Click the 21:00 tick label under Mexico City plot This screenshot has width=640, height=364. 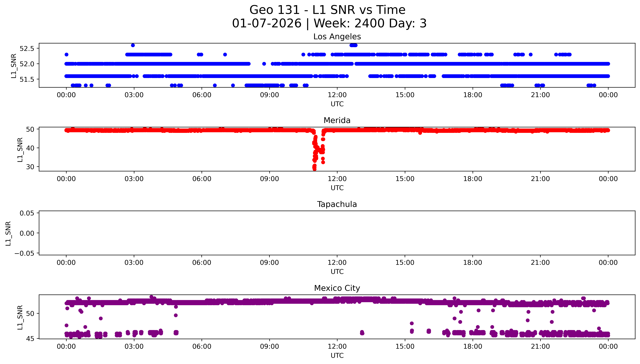540,346
